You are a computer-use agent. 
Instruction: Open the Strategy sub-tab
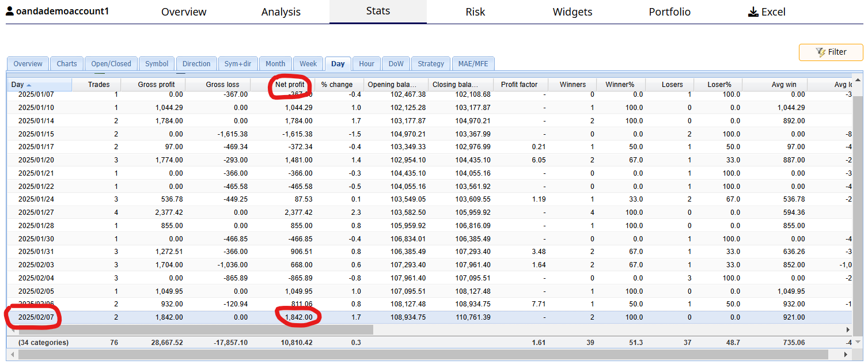coord(431,64)
